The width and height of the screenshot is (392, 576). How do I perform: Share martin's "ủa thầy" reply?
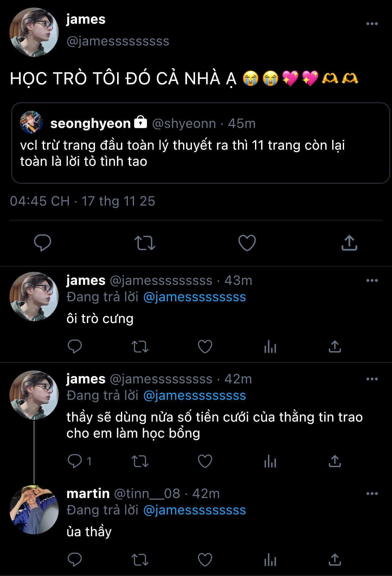pyautogui.click(x=335, y=560)
